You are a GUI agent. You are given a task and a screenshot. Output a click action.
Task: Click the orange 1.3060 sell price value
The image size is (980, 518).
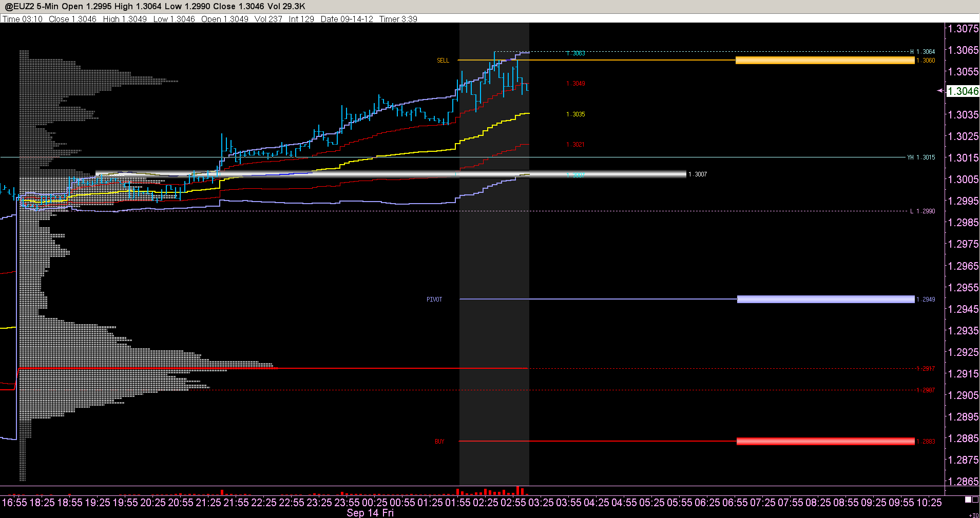point(926,61)
